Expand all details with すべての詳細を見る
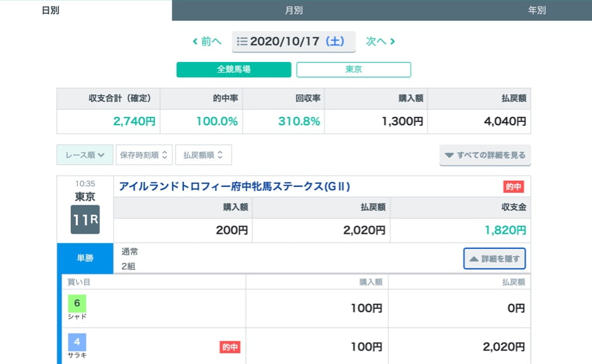This screenshot has height=364, width=592. tap(484, 155)
